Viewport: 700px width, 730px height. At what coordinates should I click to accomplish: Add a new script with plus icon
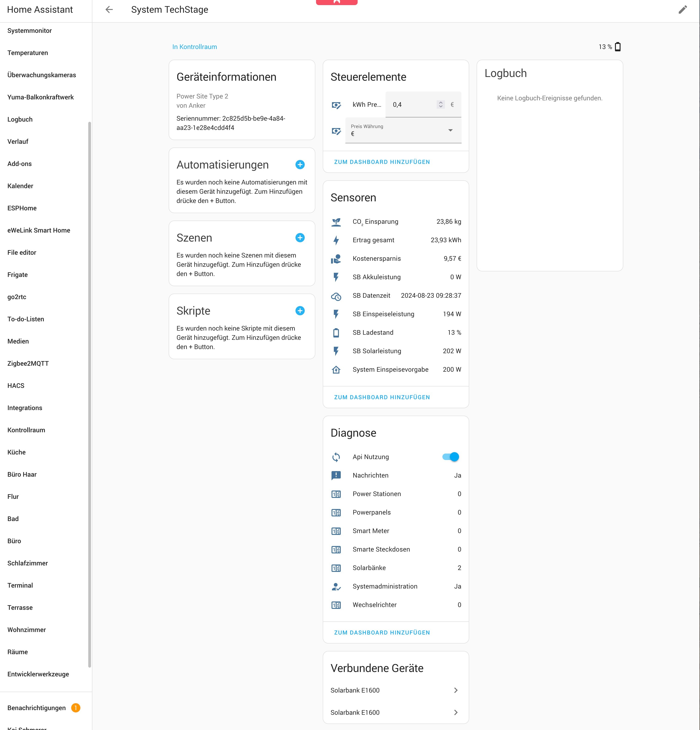click(300, 311)
